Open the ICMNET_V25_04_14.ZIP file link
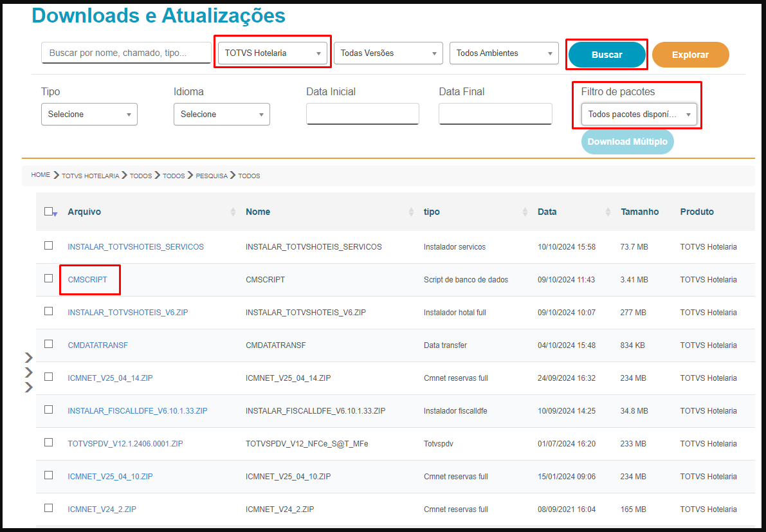 tap(111, 378)
